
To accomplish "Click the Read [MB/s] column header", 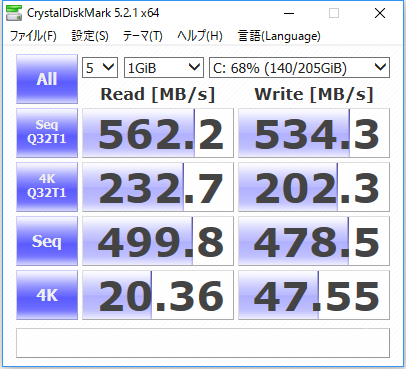I will click(x=158, y=94).
